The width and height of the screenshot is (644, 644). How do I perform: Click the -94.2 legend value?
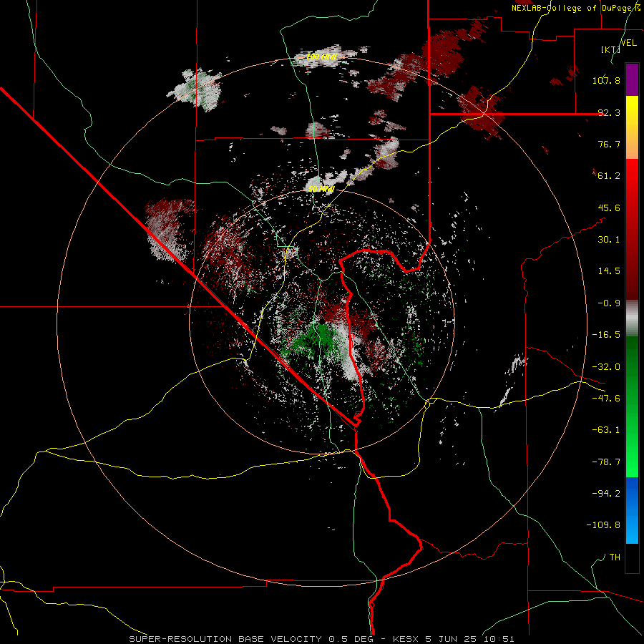point(606,493)
